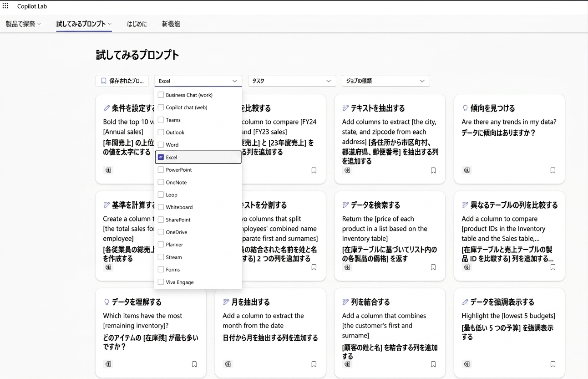The image size is (588, 379).
Task: Click the lightbulb icon beside データを理解する
Action: pyautogui.click(x=106, y=302)
